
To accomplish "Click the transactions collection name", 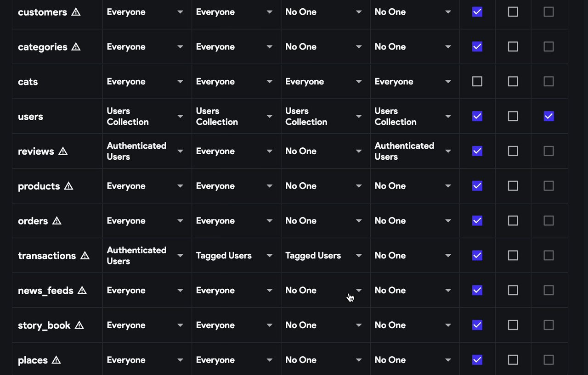I will pyautogui.click(x=47, y=256).
